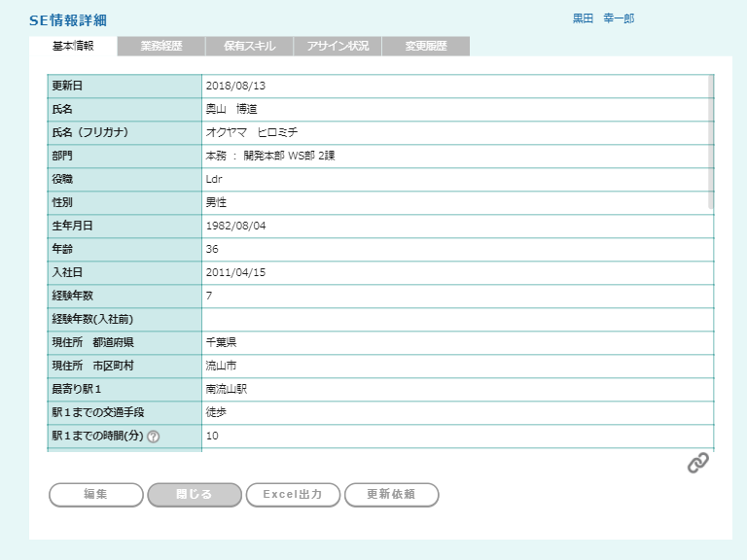Click the help icon beside 駅1までの時間(分)
Image resolution: width=747 pixels, height=560 pixels.
[153, 437]
